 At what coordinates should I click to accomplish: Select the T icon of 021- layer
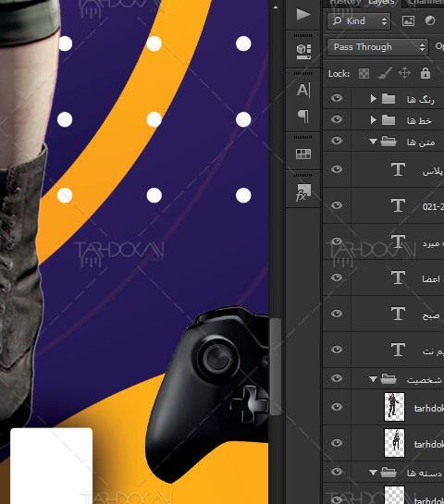398,205
